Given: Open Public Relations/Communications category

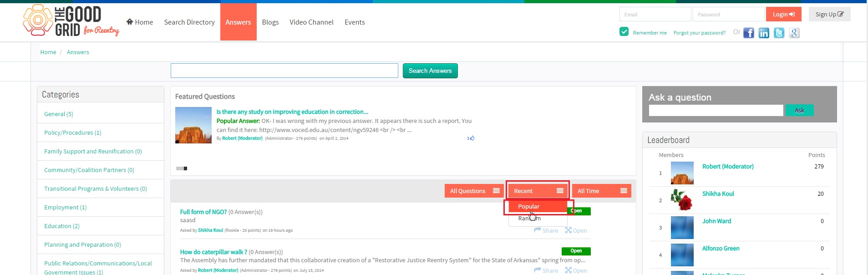Looking at the screenshot, I should pos(98,267).
